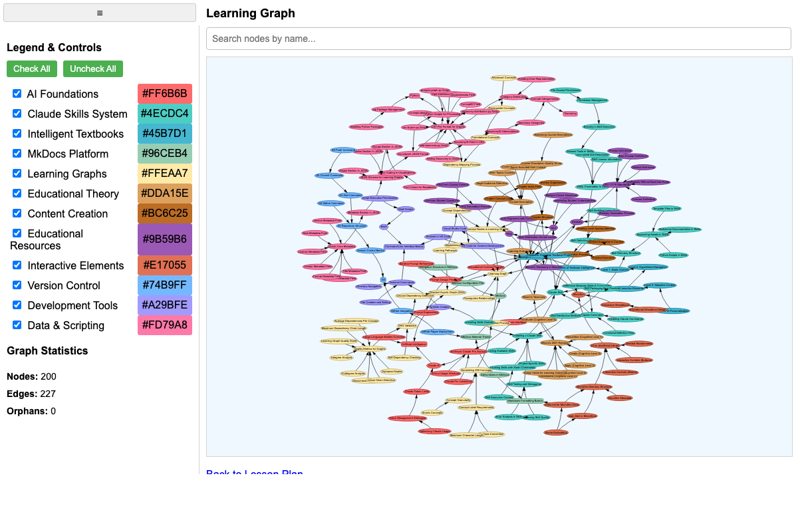
Task: Focus the Search nodes by name field
Action: click(x=499, y=39)
